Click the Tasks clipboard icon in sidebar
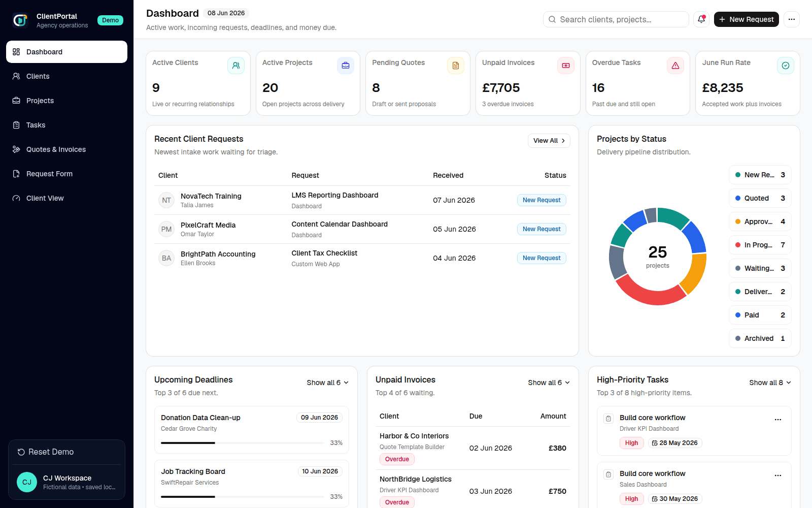Screen dimensions: 812x508 16,125
